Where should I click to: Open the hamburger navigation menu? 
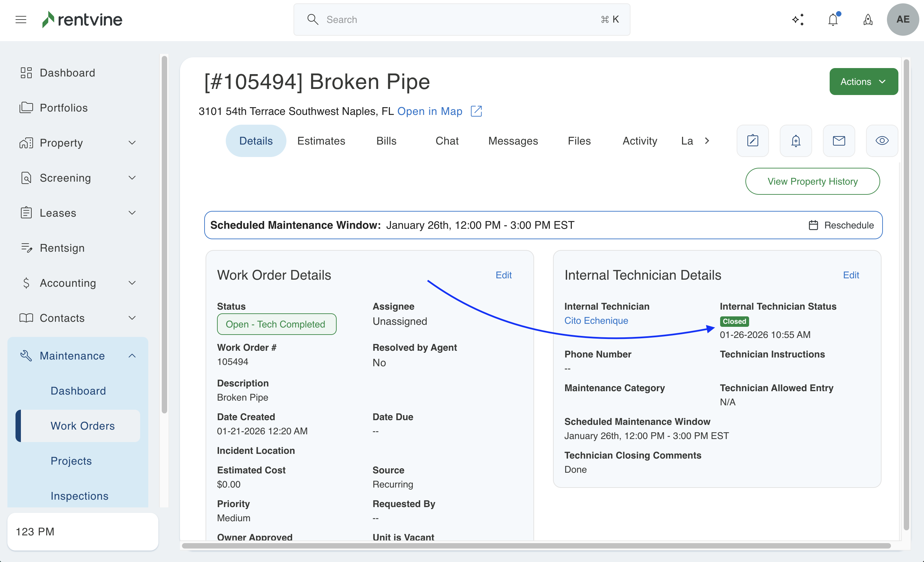click(x=21, y=20)
